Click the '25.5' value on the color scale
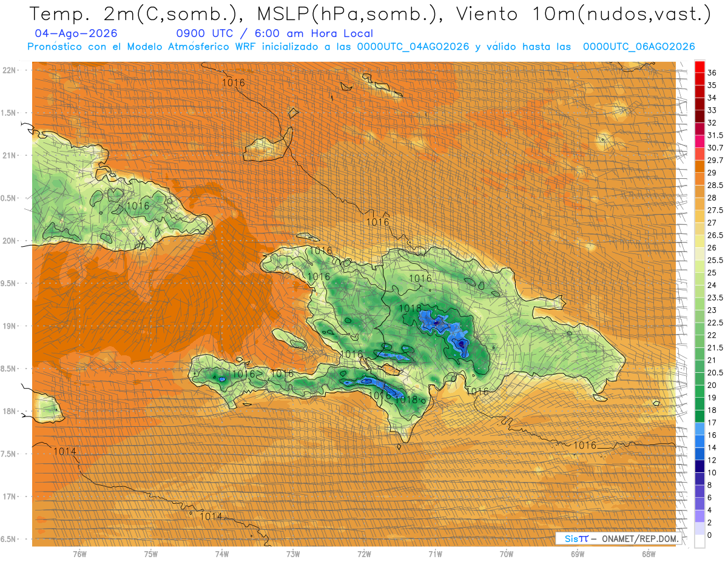Image resolution: width=728 pixels, height=562 pixels. [x=715, y=260]
